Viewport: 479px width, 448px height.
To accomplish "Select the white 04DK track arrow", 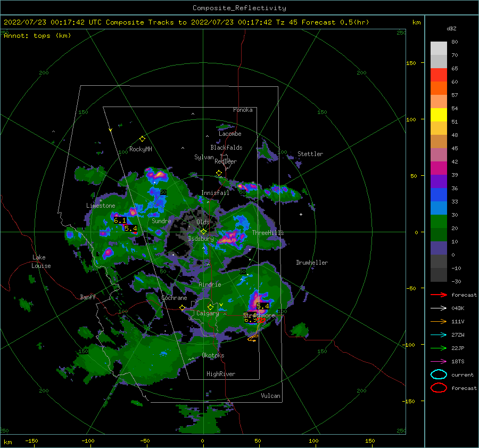I will 439,308.
